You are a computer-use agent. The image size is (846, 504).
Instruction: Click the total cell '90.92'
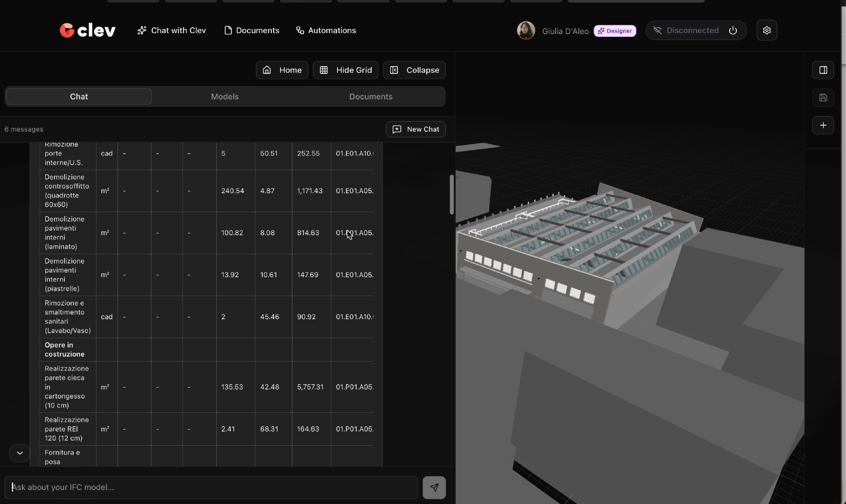click(306, 317)
